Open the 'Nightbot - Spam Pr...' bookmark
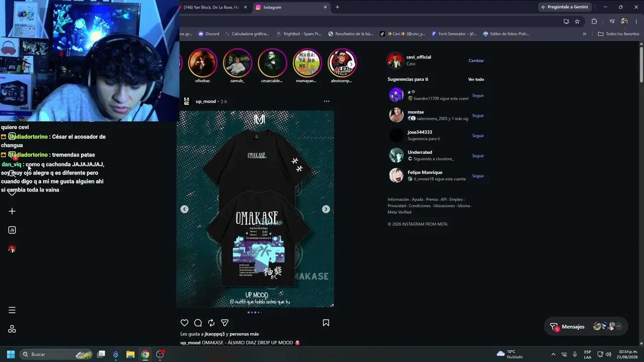Screen dimensions: 644x362 [299, 34]
